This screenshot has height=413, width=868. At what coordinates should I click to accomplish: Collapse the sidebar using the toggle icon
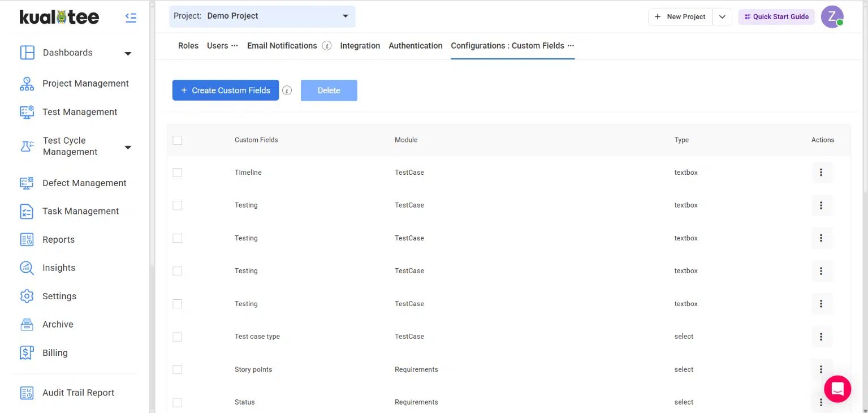coord(131,18)
